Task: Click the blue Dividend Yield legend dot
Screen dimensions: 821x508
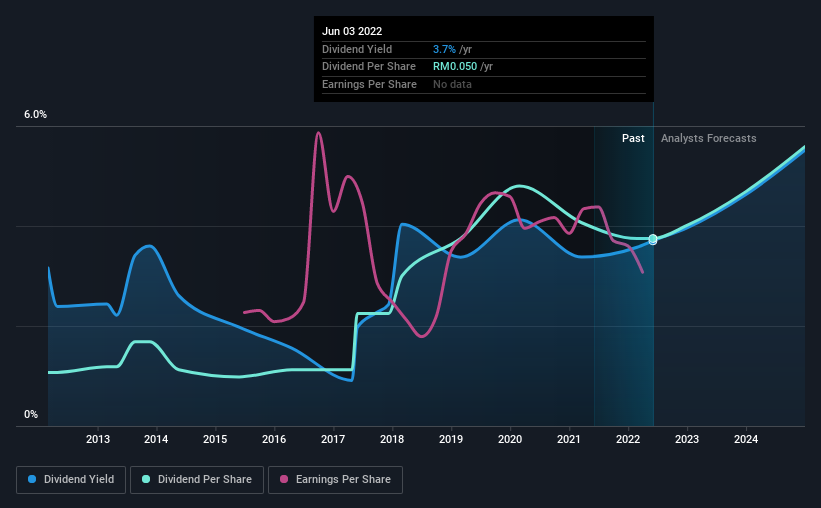Action: pos(32,479)
